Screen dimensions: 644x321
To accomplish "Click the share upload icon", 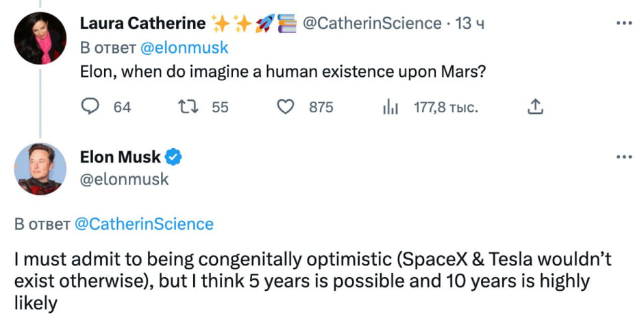I will tap(536, 107).
